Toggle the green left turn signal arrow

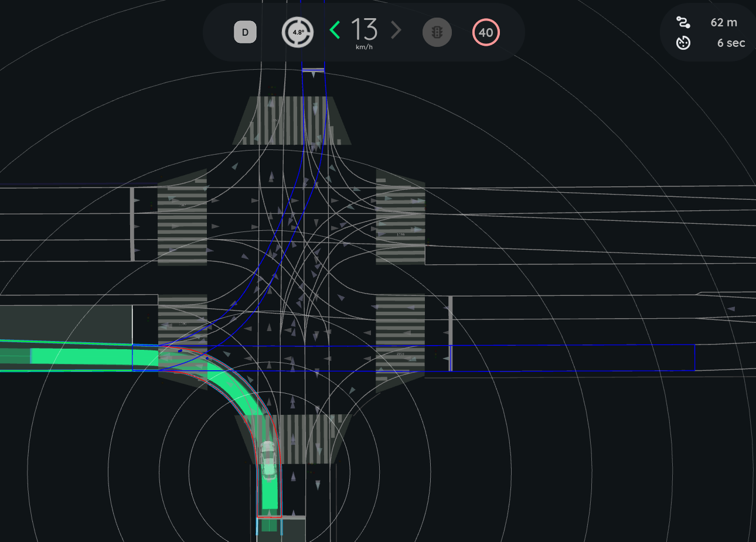tap(335, 30)
